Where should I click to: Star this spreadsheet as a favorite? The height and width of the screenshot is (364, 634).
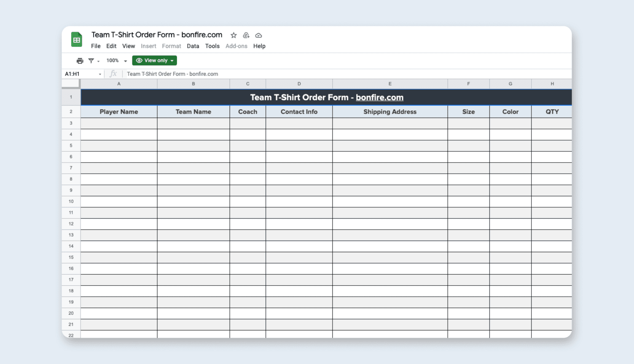coord(234,35)
